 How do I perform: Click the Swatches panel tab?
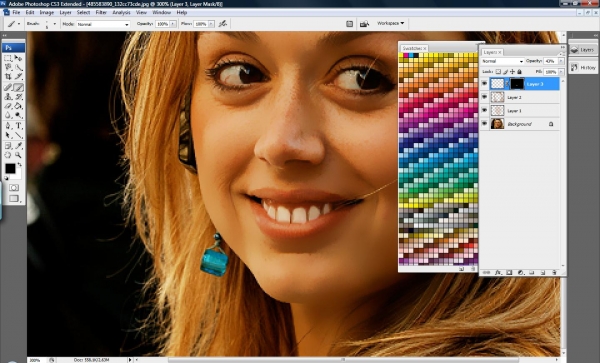point(414,48)
